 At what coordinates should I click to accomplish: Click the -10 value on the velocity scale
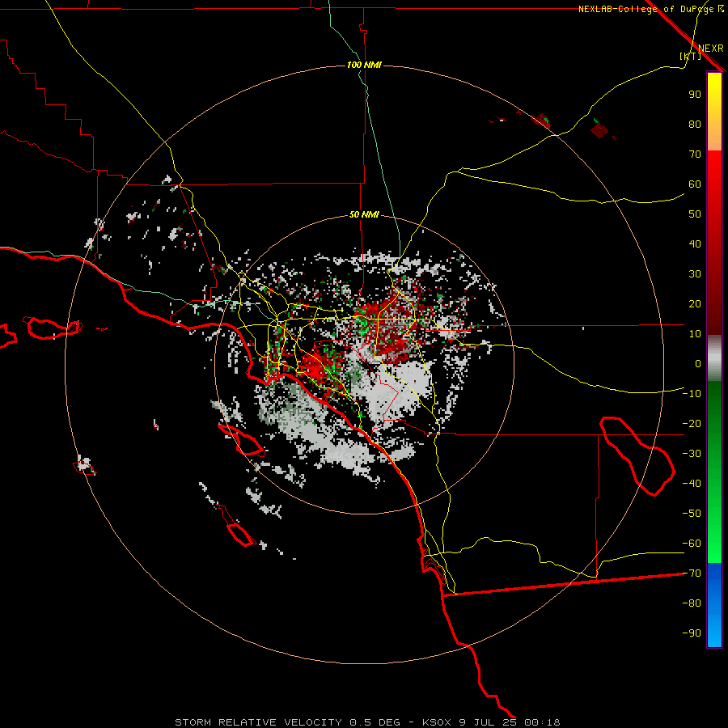pos(692,394)
